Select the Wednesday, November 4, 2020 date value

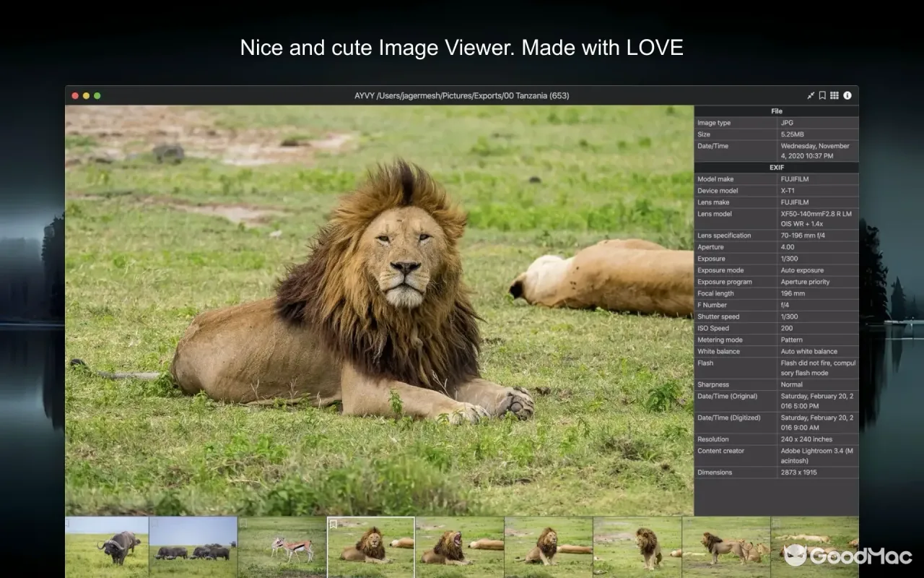click(815, 151)
